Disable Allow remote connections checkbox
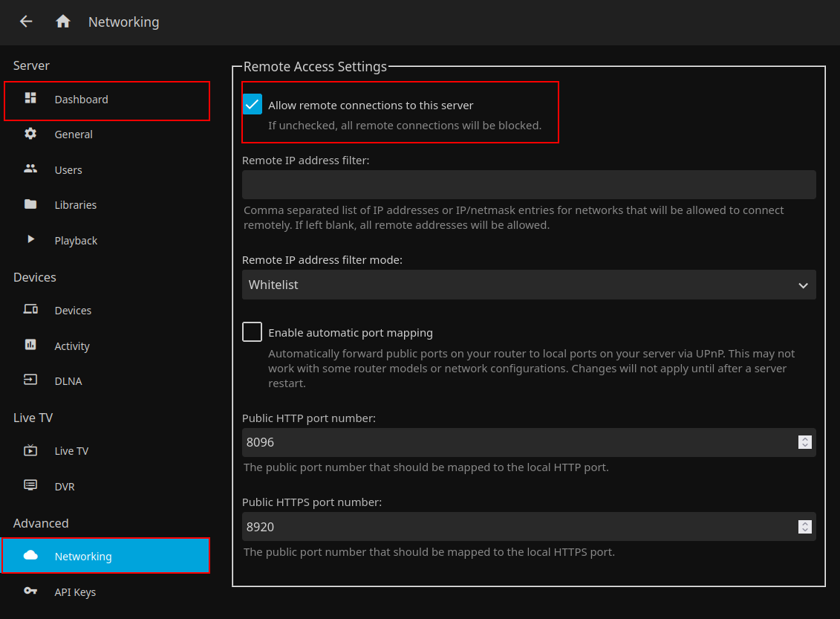The height and width of the screenshot is (619, 840). point(253,105)
